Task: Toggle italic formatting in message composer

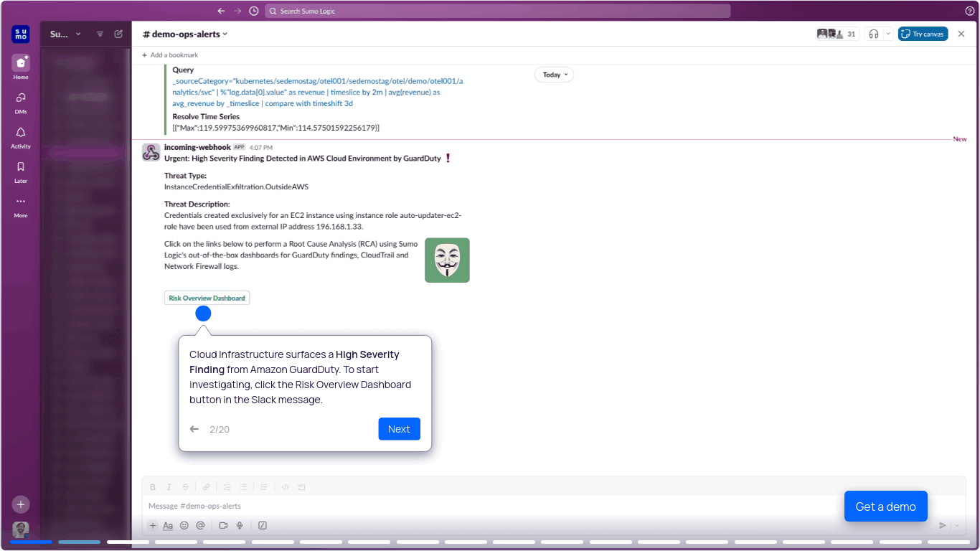Action: (x=169, y=487)
